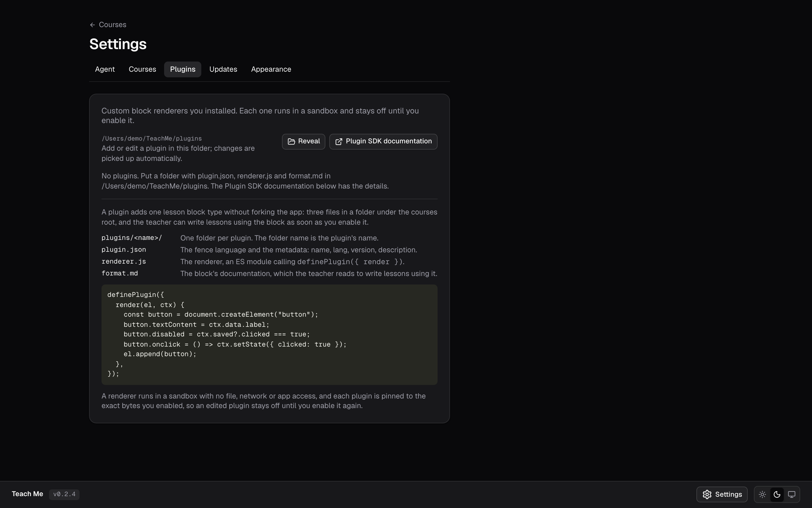Click 'The fence language and the metadata' description

click(299, 250)
